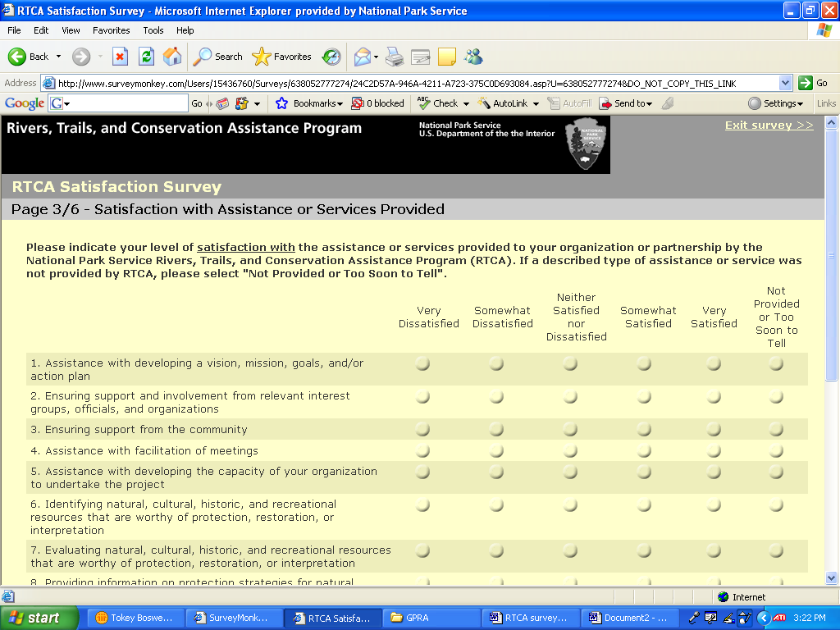Click the Google toolbar logo
The width and height of the screenshot is (840, 630).
(x=25, y=103)
